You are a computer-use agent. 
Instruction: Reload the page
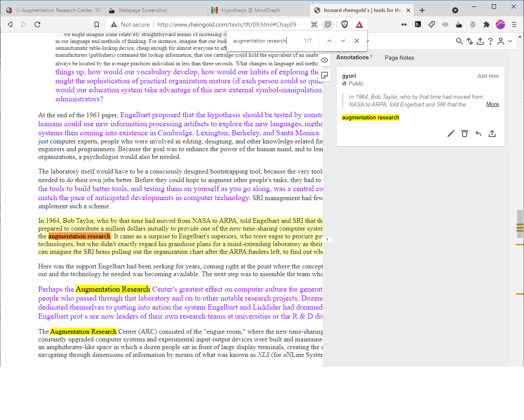[x=37, y=24]
